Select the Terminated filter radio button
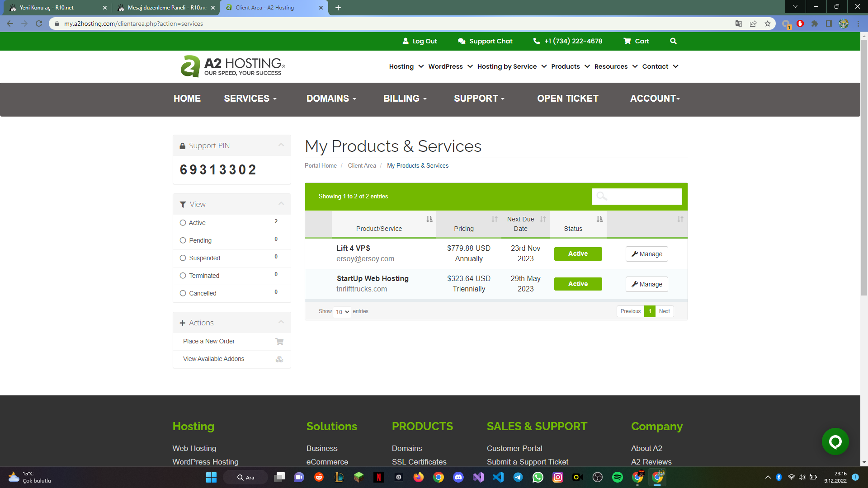 (x=183, y=276)
